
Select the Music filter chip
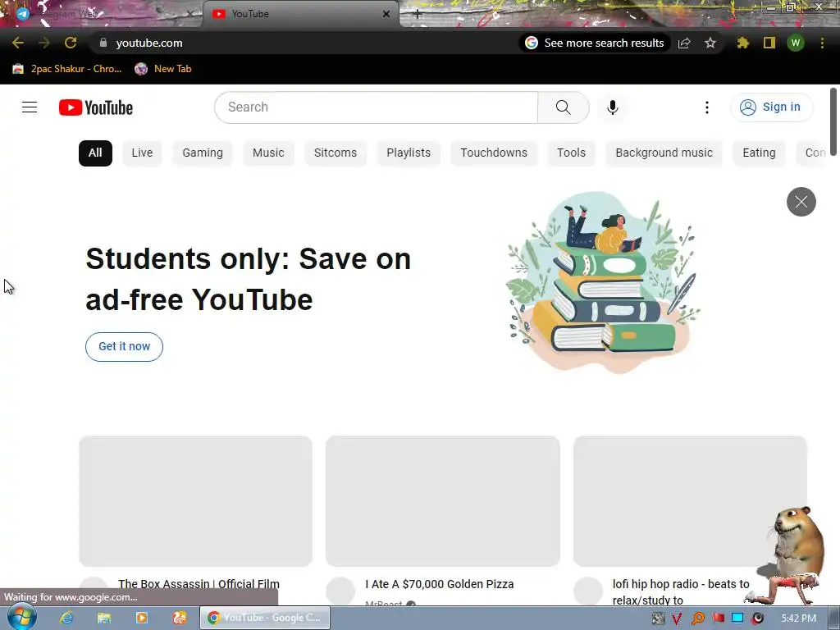click(x=268, y=153)
